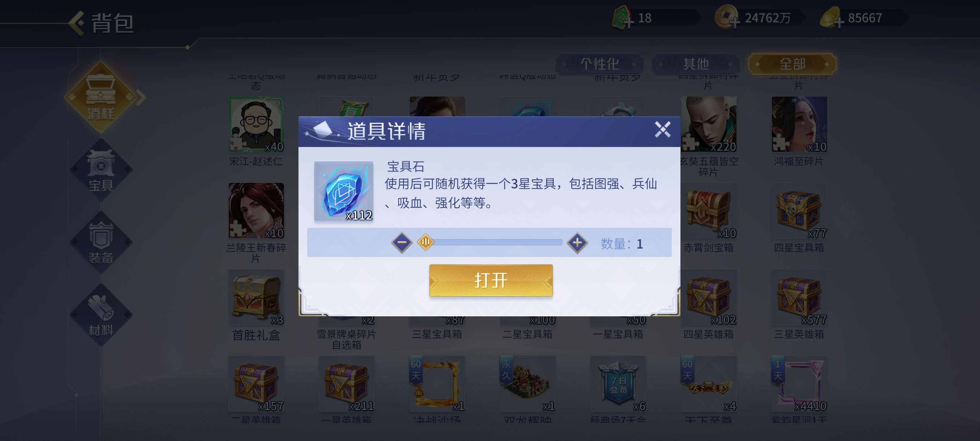
Task: Click the 打开 button
Action: 491,280
